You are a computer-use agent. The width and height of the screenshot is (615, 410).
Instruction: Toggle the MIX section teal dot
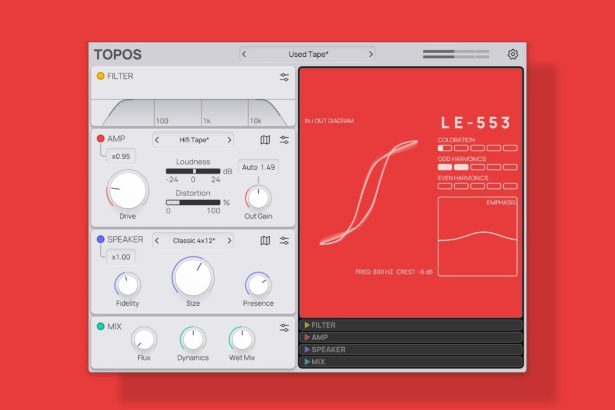[x=100, y=326]
